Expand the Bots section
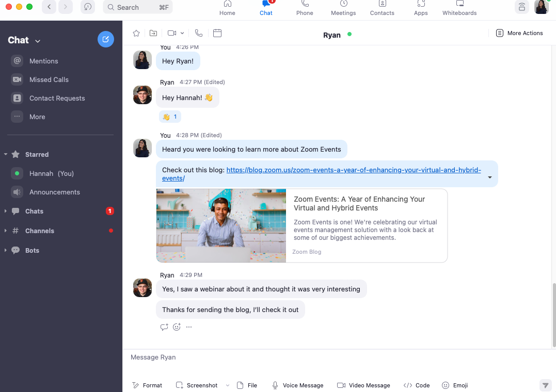This screenshot has height=392, width=556. (6, 250)
